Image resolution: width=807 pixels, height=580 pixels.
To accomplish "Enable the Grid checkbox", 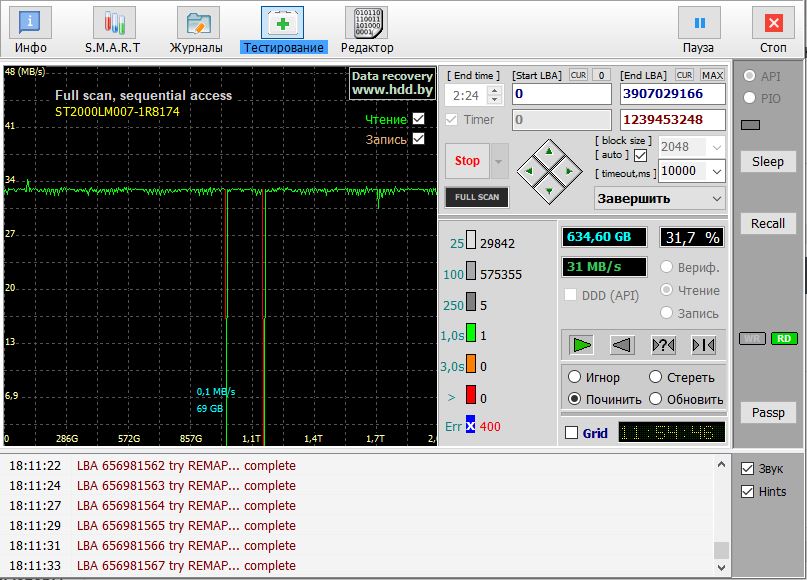I will pos(572,433).
